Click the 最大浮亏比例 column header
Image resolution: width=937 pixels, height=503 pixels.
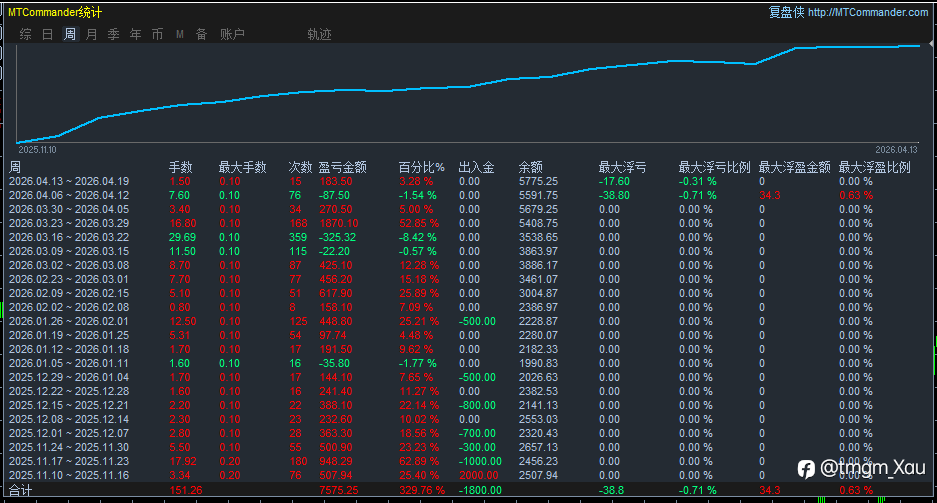pos(714,167)
